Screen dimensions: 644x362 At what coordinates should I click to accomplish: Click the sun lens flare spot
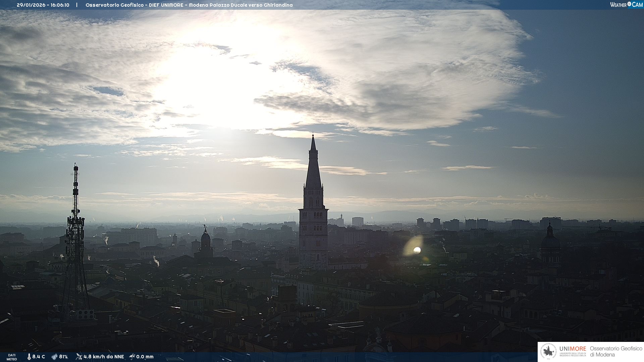coord(417,250)
